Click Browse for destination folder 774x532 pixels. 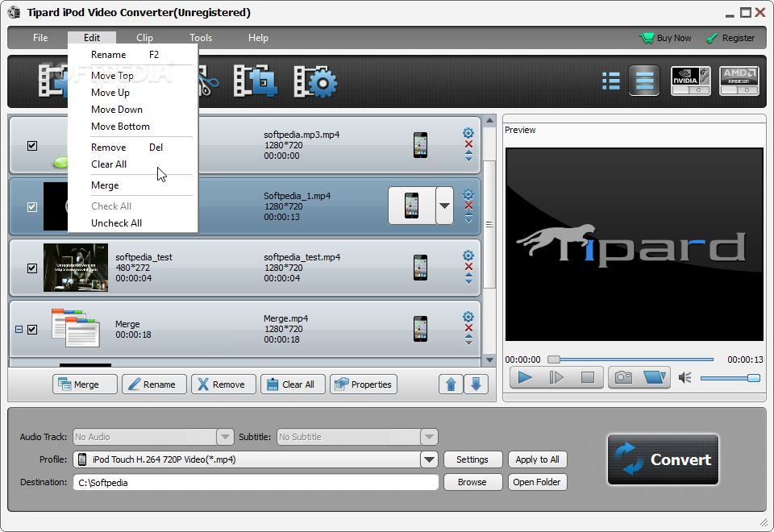tap(473, 482)
